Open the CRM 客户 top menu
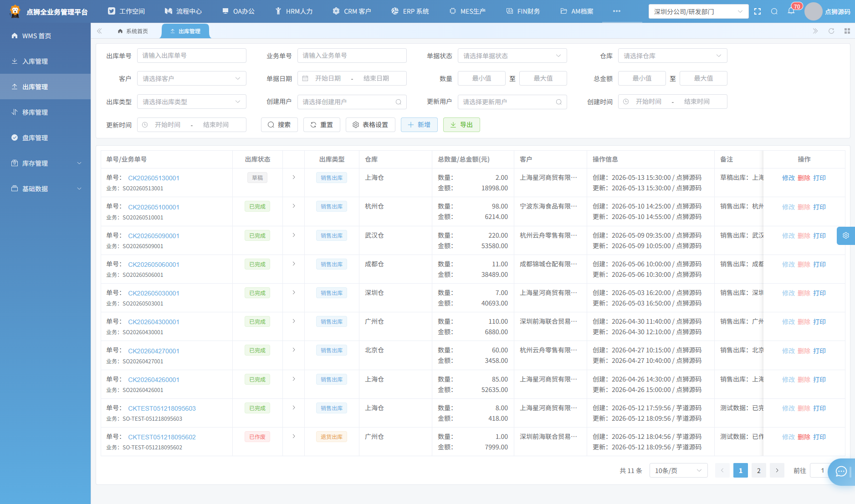The height and width of the screenshot is (504, 855). (x=352, y=11)
